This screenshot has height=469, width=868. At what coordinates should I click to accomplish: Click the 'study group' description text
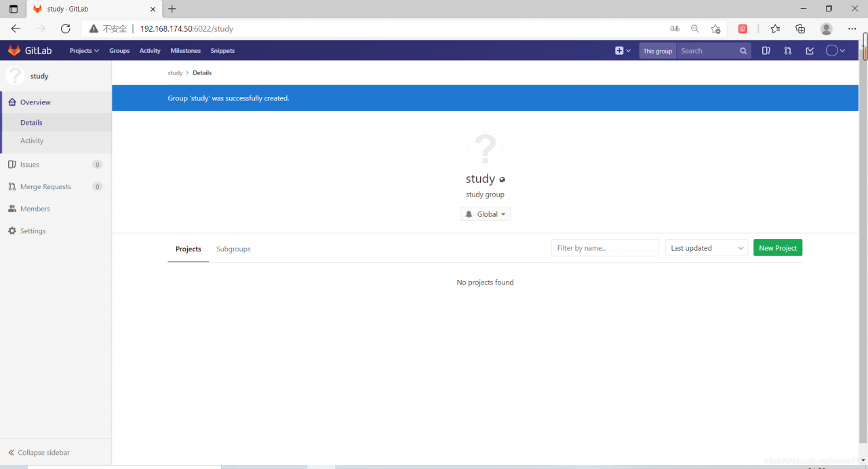point(485,195)
